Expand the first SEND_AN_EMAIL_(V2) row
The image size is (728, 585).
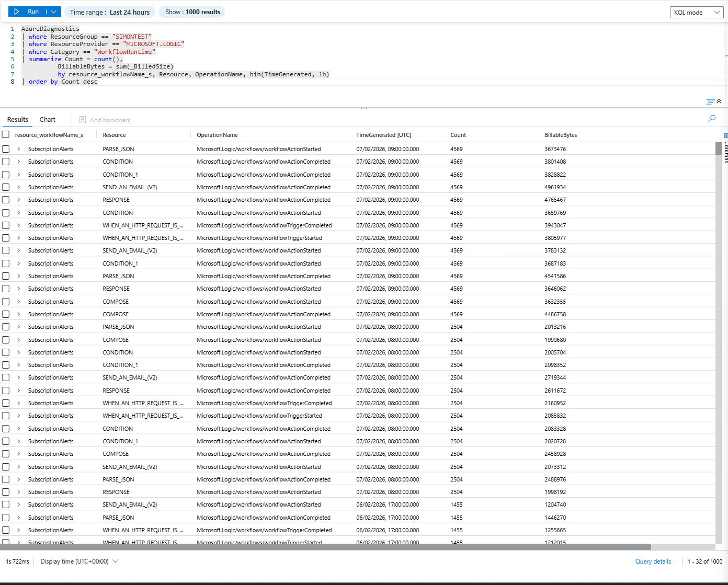(19, 187)
